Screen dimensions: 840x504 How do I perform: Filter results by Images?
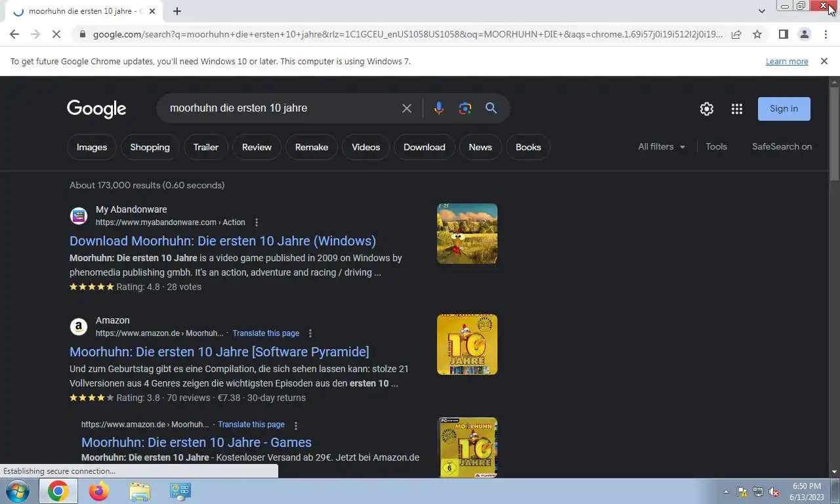click(92, 147)
